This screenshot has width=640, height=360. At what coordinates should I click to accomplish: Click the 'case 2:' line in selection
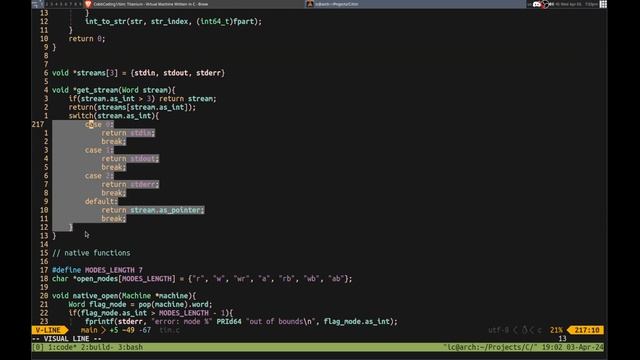pyautogui.click(x=99, y=176)
